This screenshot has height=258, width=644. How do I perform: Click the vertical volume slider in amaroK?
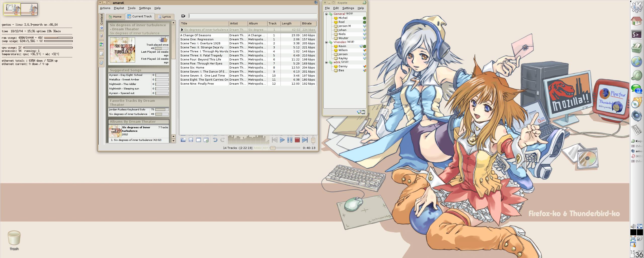tap(313, 140)
